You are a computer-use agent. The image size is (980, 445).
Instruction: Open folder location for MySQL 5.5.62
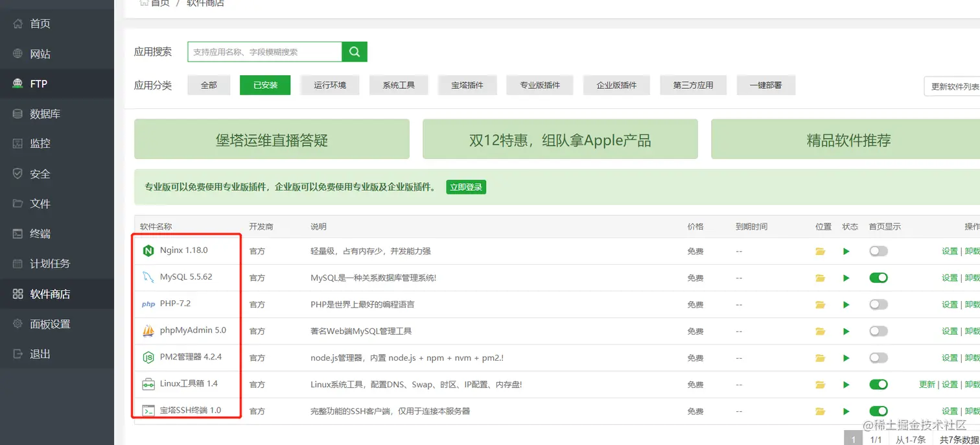(x=820, y=278)
